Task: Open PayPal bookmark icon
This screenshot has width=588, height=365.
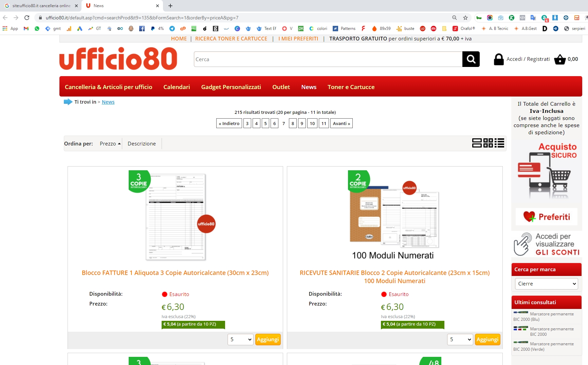Action: (153, 29)
